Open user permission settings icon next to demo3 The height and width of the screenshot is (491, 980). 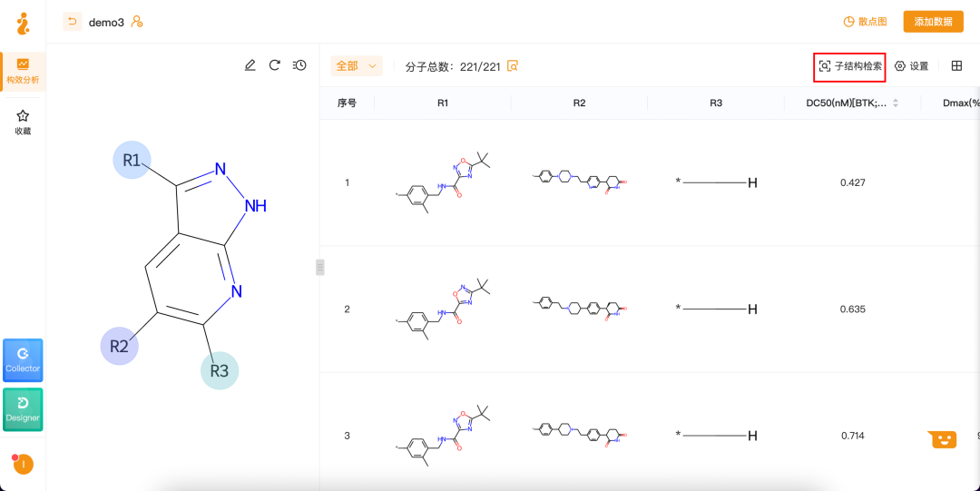[137, 22]
